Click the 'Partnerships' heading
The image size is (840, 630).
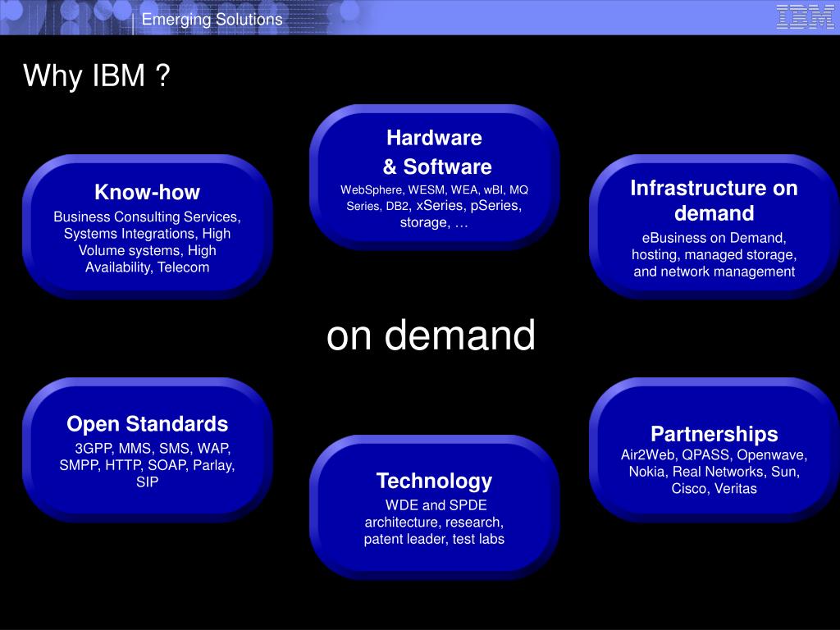[714, 434]
